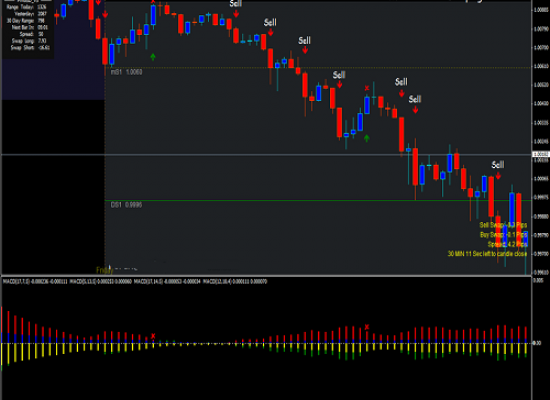Select the DS1 0.9996 level label
This screenshot has width=550, height=400.
click(127, 205)
